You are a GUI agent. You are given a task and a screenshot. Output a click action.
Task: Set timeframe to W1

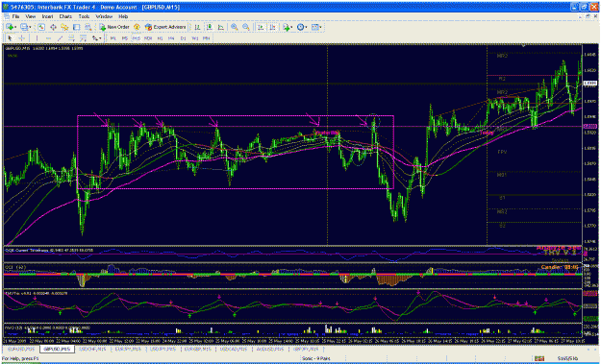coord(194,38)
